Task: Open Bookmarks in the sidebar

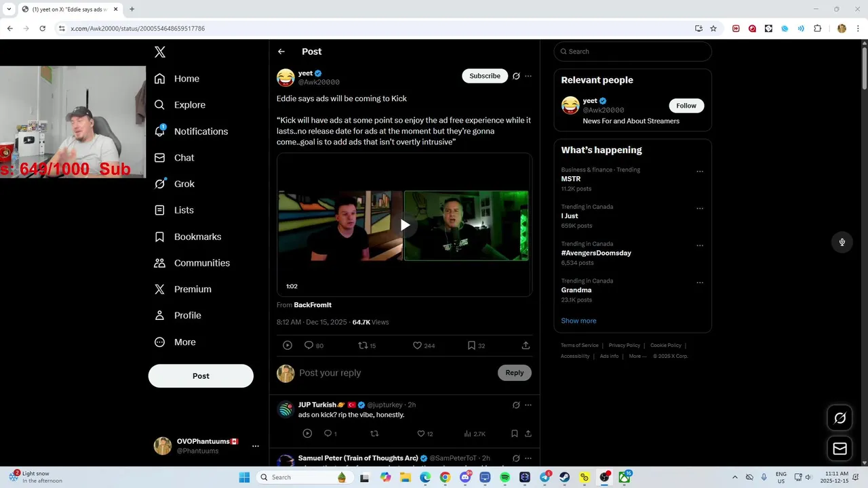Action: pyautogui.click(x=188, y=237)
